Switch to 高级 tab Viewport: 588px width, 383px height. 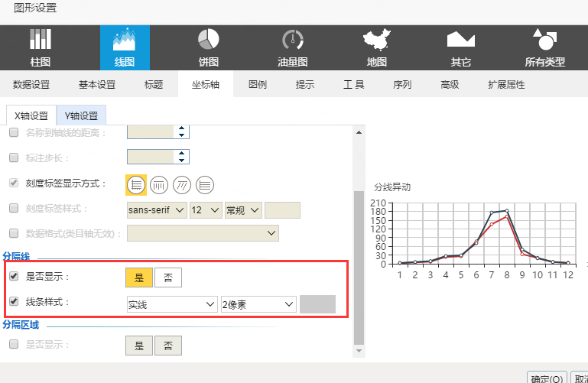pos(450,84)
